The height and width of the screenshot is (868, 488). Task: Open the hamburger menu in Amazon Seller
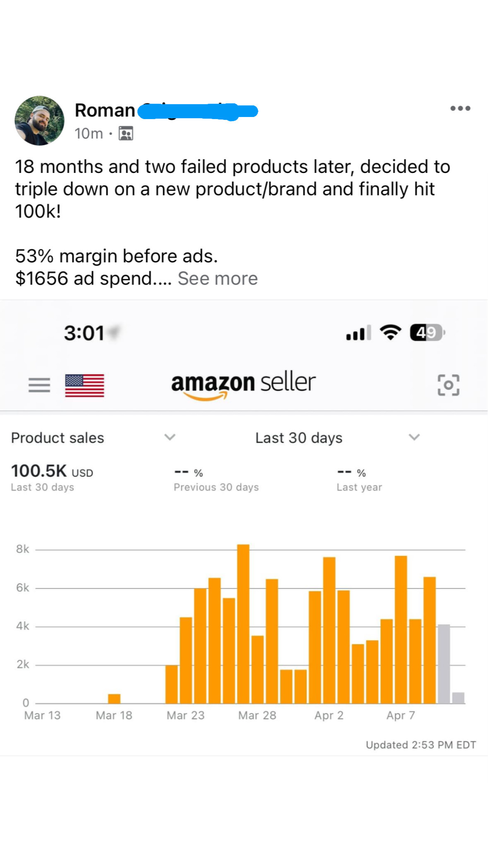(39, 385)
